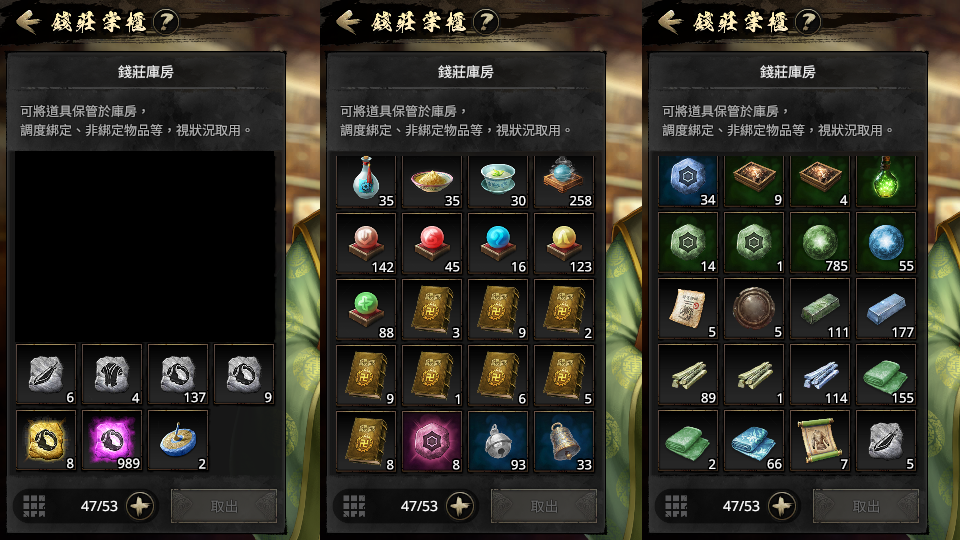Select the large bronze bell with 33
The image size is (960, 540).
tap(564, 441)
